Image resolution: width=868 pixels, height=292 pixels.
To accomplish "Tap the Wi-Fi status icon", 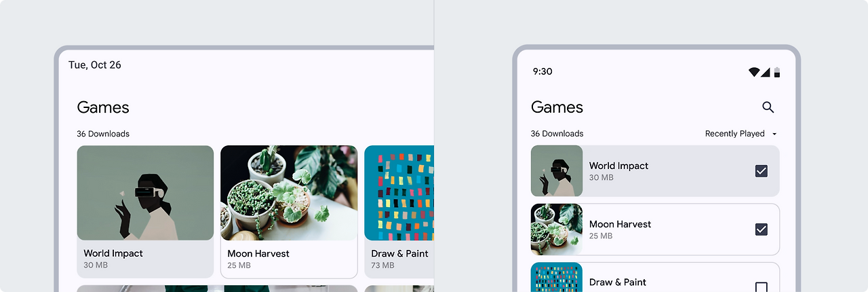I will point(754,72).
